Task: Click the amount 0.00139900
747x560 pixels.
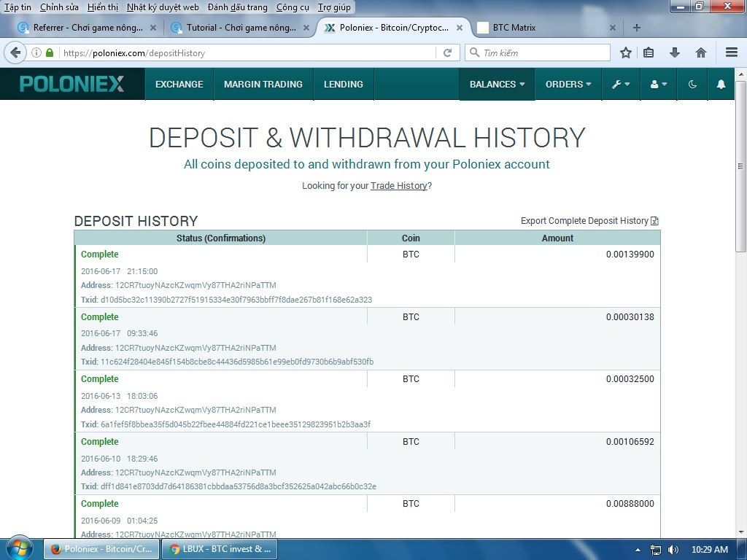Action: pyautogui.click(x=630, y=254)
